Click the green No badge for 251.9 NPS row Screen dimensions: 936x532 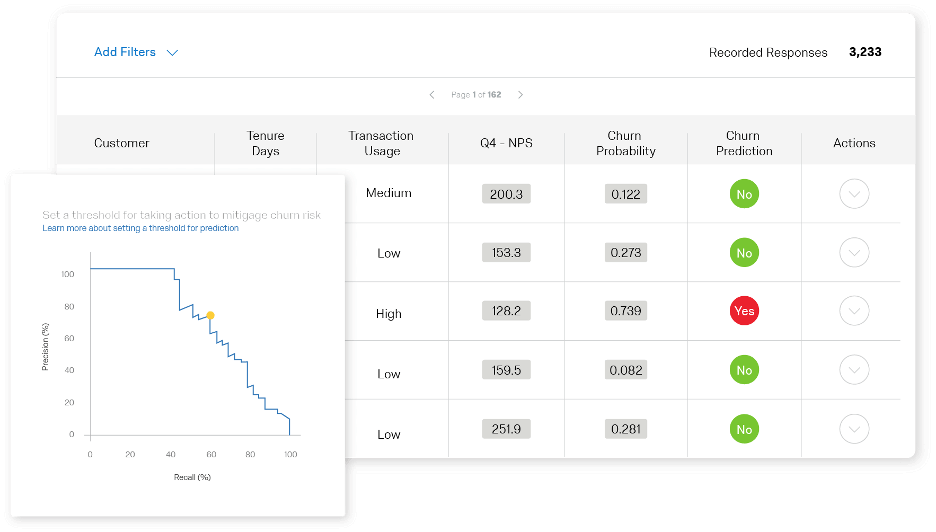744,429
